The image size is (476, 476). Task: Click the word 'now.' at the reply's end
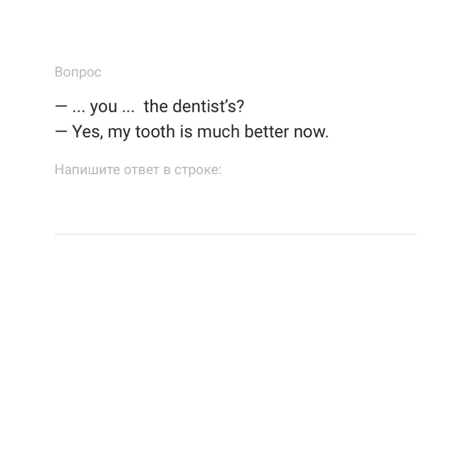[311, 132]
